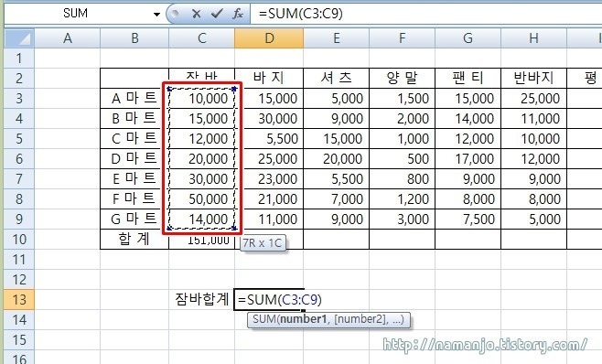Viewport: 602px width, 364px height.
Task: Select column G header
Action: pos(468,38)
